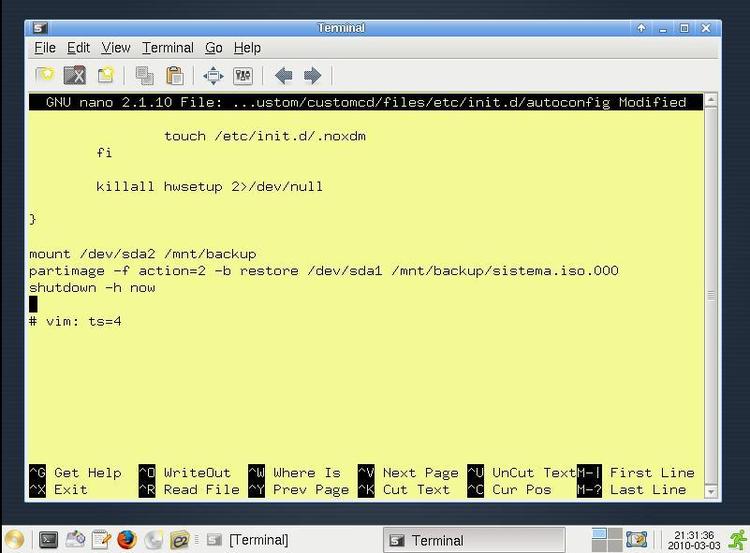Open the Terminal menu
The height and width of the screenshot is (553, 750).
168,48
